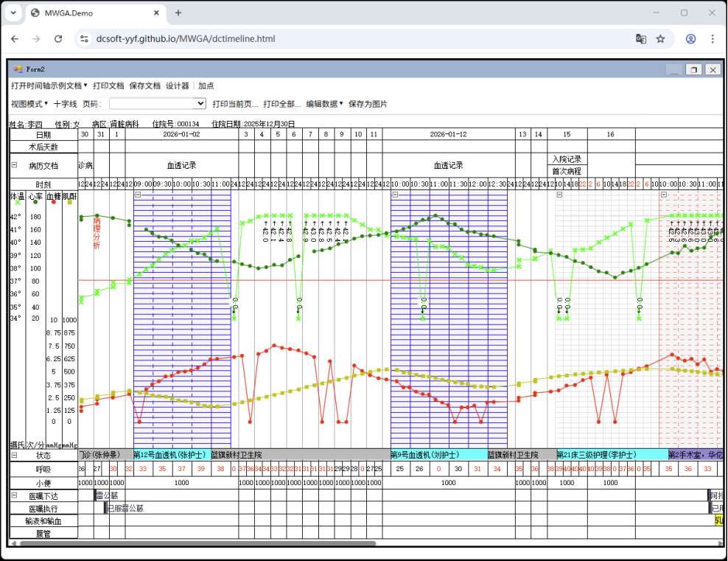This screenshot has height=561, width=728.
Task: Click the scrollbar left arrow
Action: click(13, 543)
